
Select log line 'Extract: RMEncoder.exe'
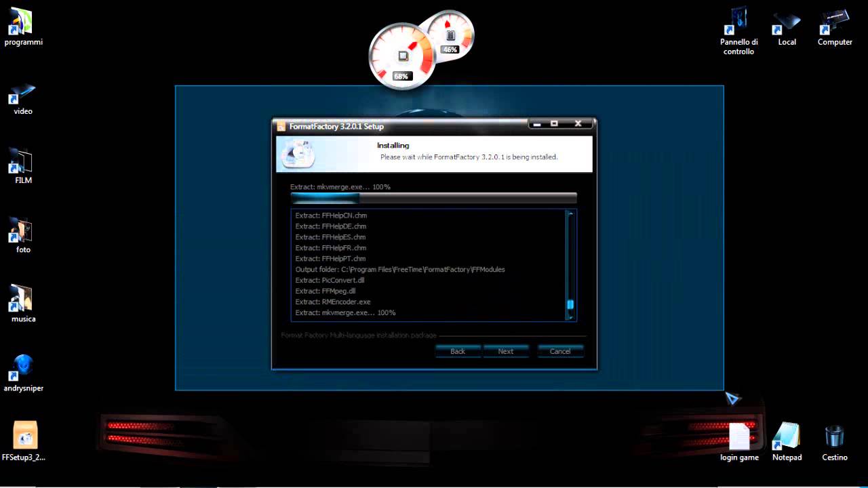tap(333, 302)
